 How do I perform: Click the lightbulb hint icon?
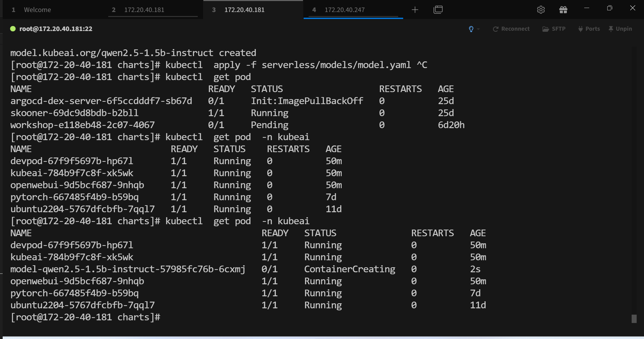tap(471, 29)
